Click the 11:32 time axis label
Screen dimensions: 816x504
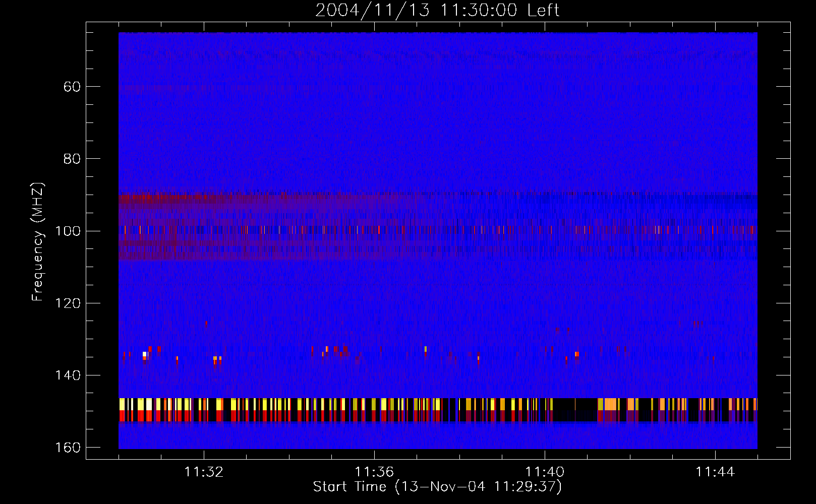[x=204, y=472]
